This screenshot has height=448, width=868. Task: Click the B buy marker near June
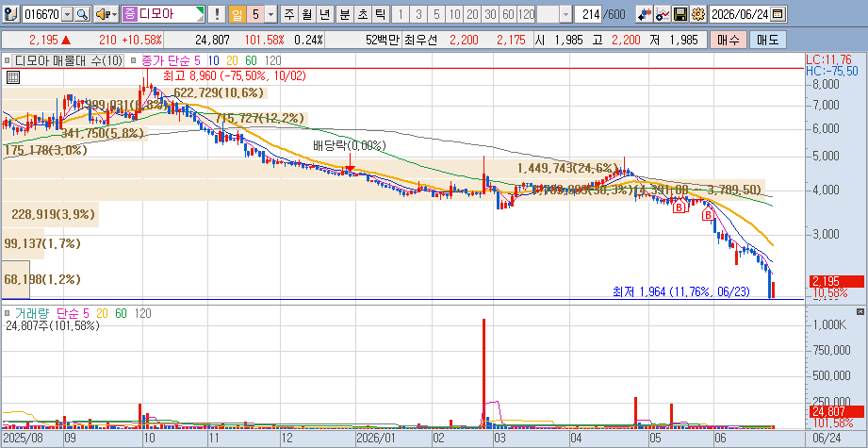[708, 214]
